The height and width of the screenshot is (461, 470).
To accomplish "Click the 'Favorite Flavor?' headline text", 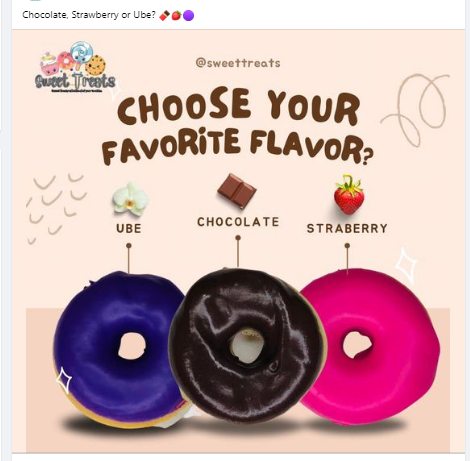I will click(237, 147).
